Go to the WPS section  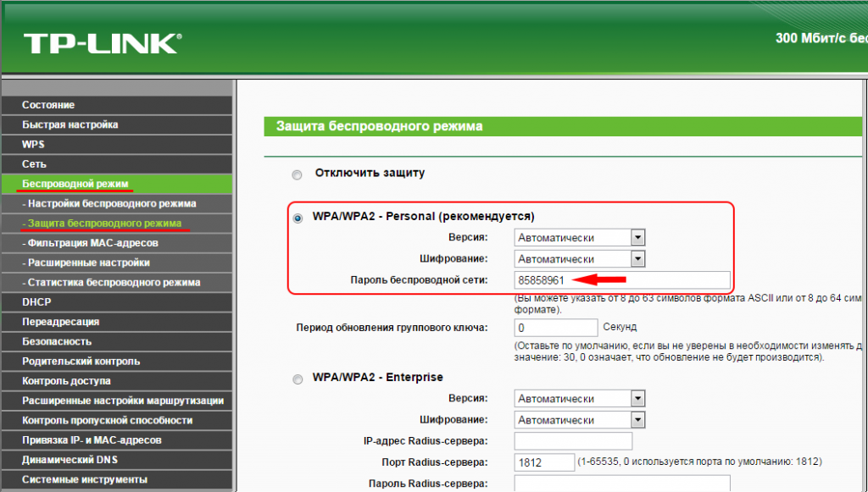tap(117, 144)
